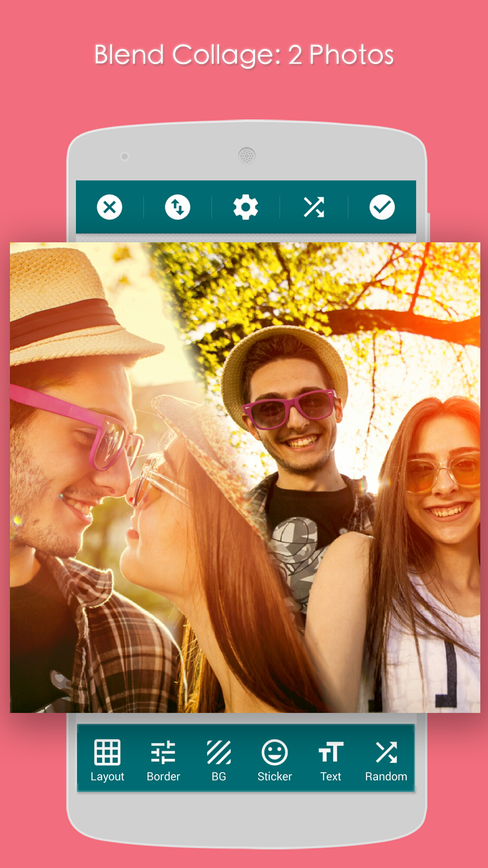The height and width of the screenshot is (868, 488).
Task: Tap the cancel X icon in top toolbar
Action: coord(109,207)
